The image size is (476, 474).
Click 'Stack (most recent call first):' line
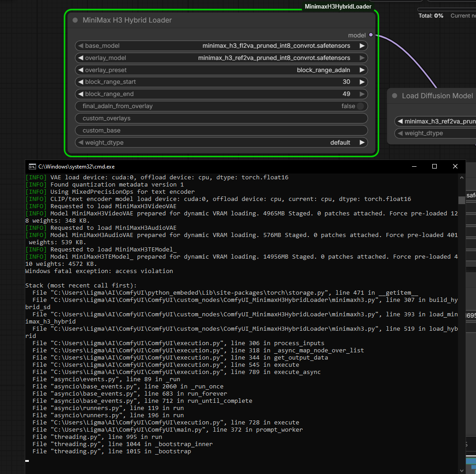[x=81, y=286]
